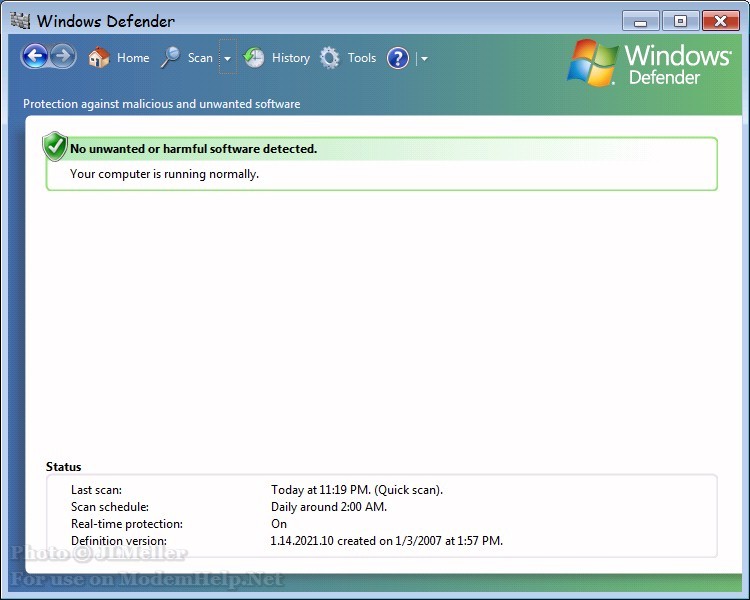Select 'No unwanted or harmful software detected.' text
Image resolution: width=750 pixels, height=600 pixels.
click(193, 149)
